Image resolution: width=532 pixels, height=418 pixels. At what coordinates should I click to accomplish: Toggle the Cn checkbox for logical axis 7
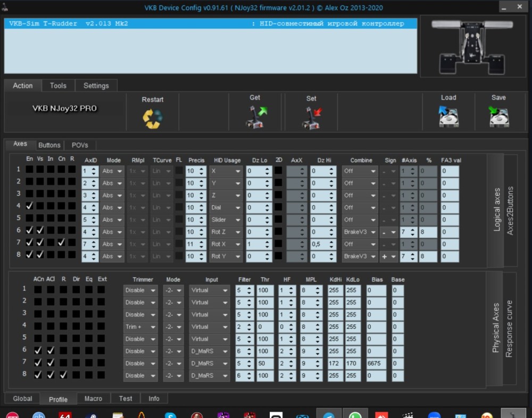click(x=61, y=243)
